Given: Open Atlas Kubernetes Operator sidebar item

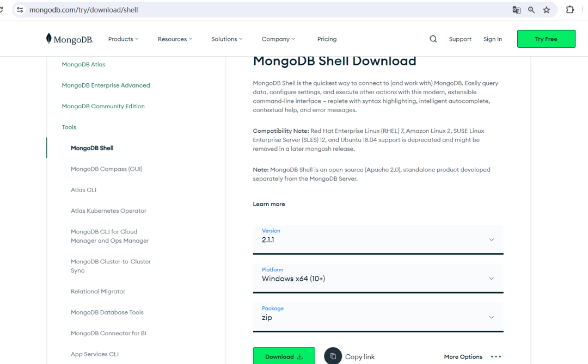Looking at the screenshot, I should click(108, 211).
